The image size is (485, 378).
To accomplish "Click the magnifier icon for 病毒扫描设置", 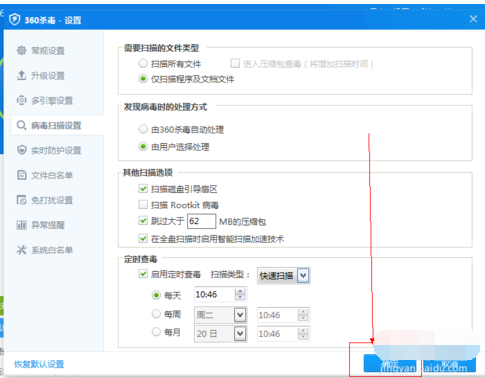I will (22, 125).
